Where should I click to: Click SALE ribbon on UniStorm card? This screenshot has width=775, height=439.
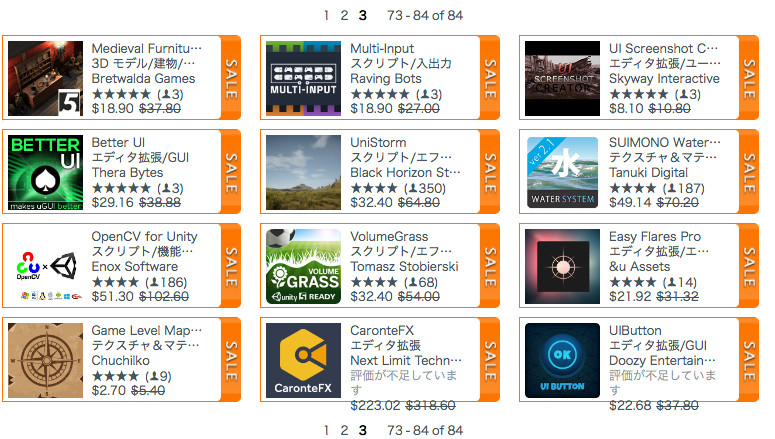[x=489, y=172]
